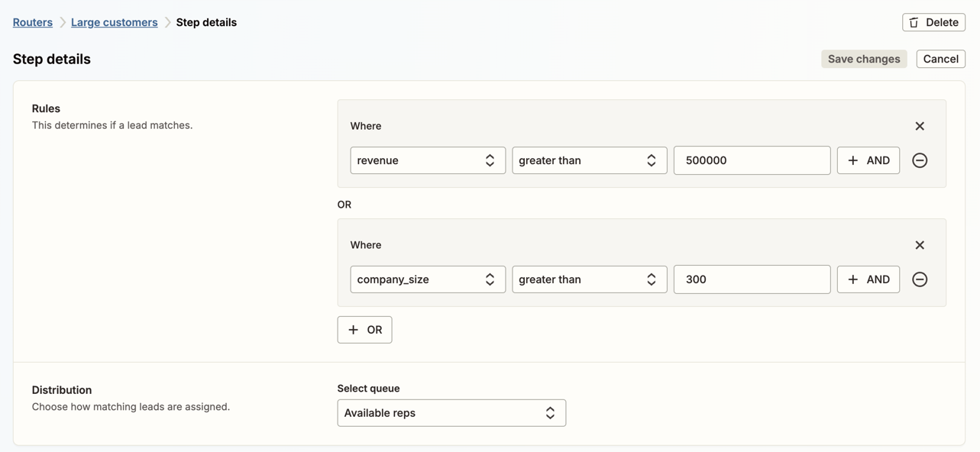Add a new OR rule group
980x452 pixels.
point(364,330)
